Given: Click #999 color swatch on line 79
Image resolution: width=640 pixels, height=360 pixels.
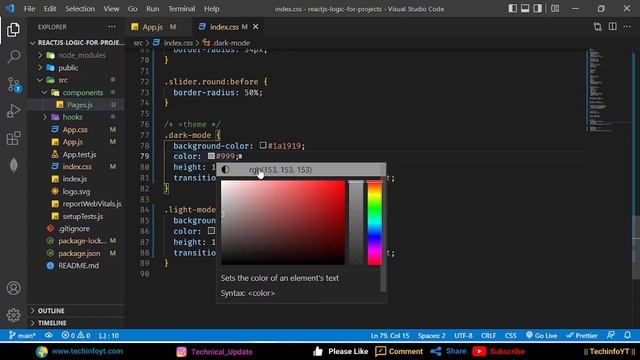Looking at the screenshot, I should (211, 156).
